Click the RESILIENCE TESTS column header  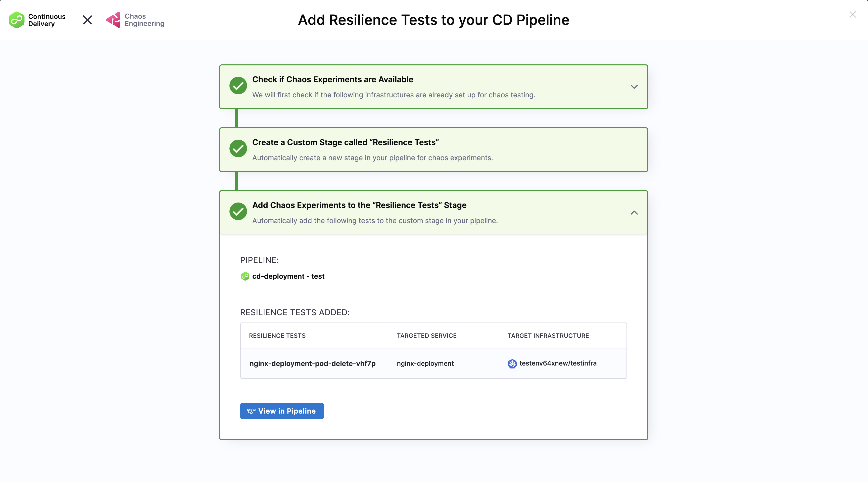277,336
